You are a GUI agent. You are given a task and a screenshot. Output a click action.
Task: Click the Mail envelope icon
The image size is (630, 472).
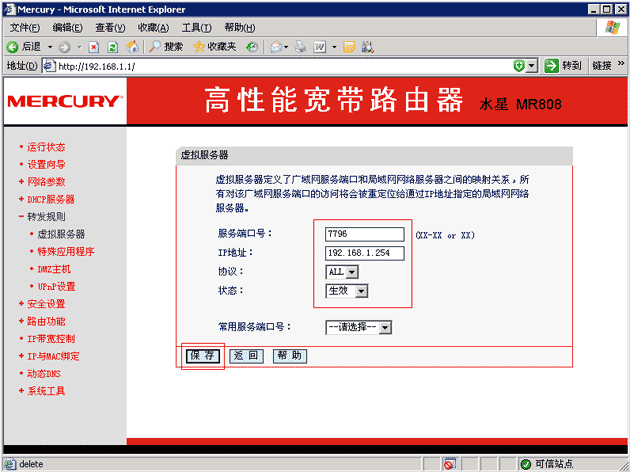tap(276, 47)
